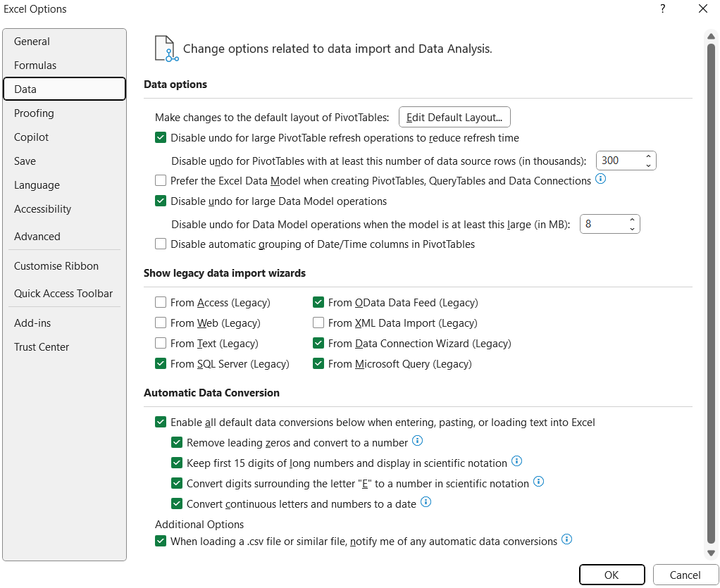Uncheck Remove leading zeros and convert
This screenshot has width=720, height=588.
tap(177, 442)
